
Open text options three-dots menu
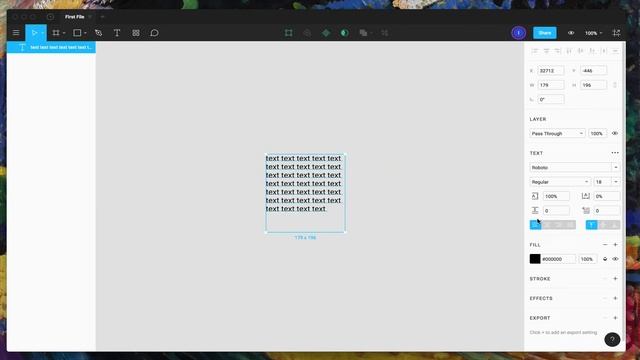click(x=615, y=153)
